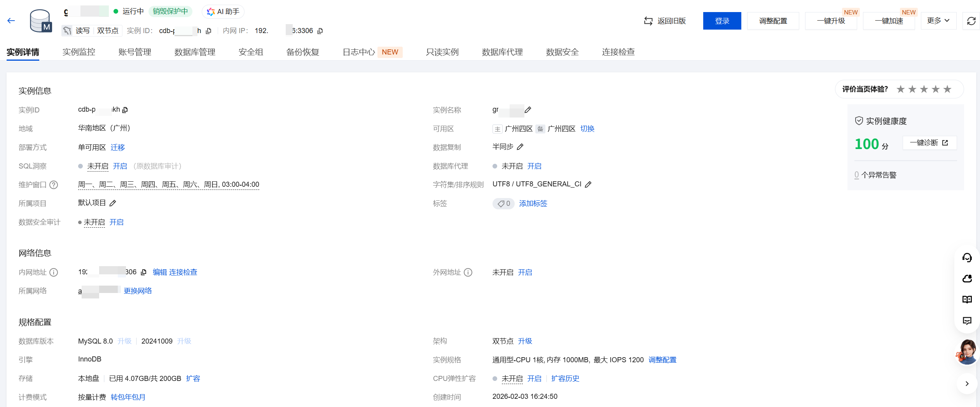Show help for 维护窗口

point(54,185)
